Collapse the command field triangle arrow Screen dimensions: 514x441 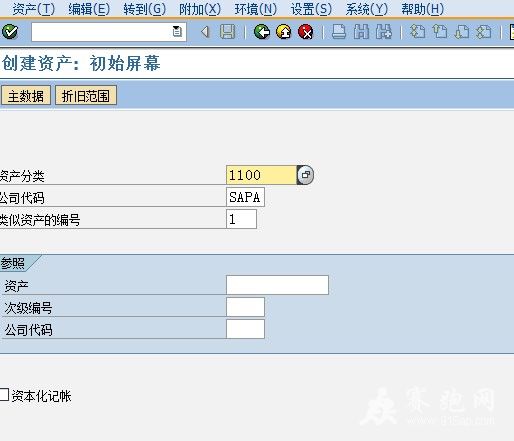(205, 32)
